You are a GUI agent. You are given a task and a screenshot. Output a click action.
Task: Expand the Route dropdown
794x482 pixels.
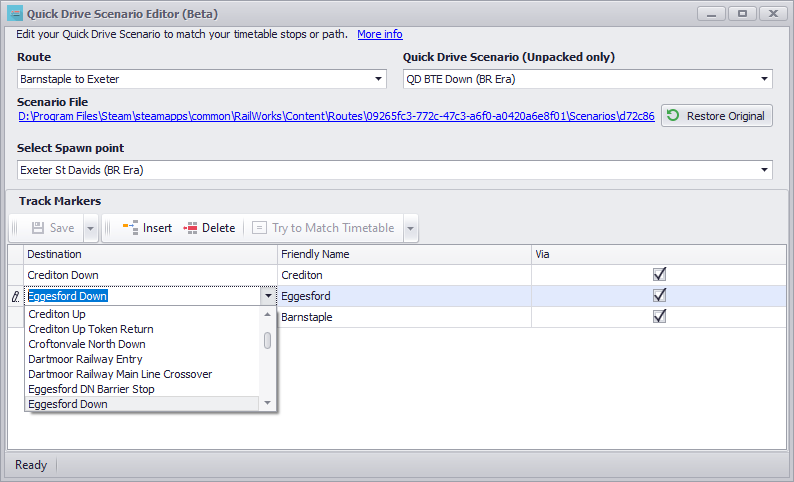378,79
